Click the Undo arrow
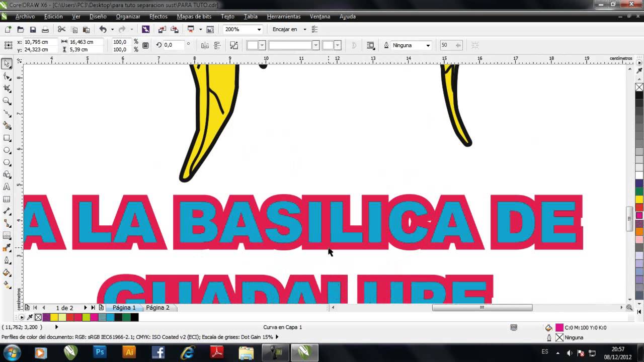The width and height of the screenshot is (644, 362). (x=103, y=30)
